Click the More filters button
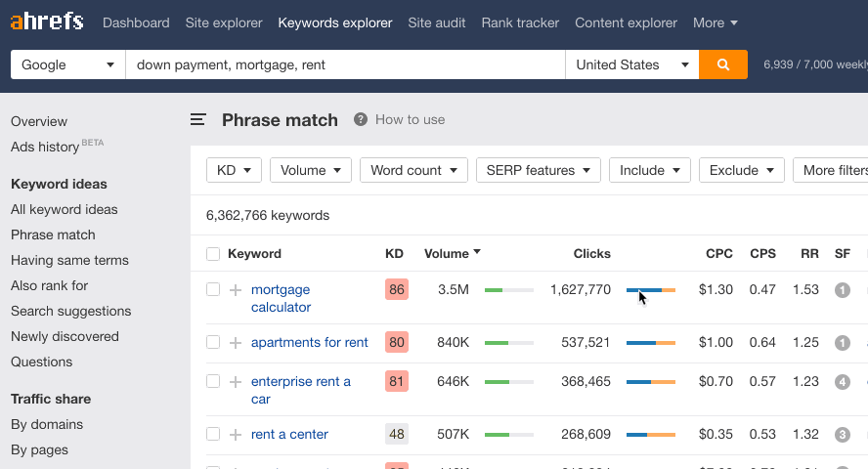 830,170
